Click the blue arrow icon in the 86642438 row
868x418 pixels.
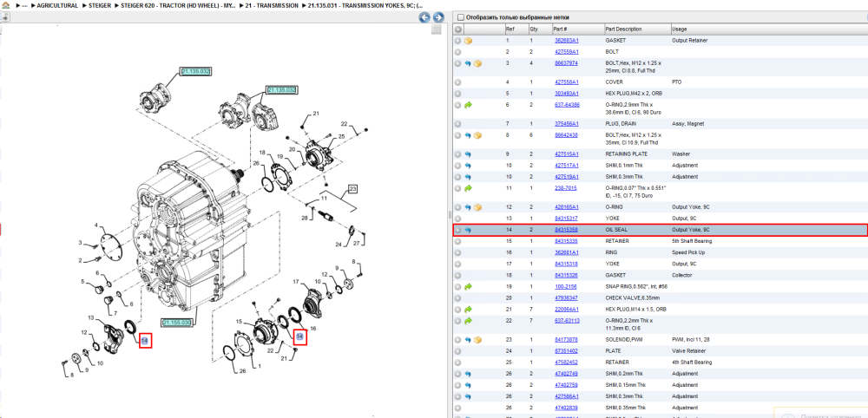click(x=469, y=135)
